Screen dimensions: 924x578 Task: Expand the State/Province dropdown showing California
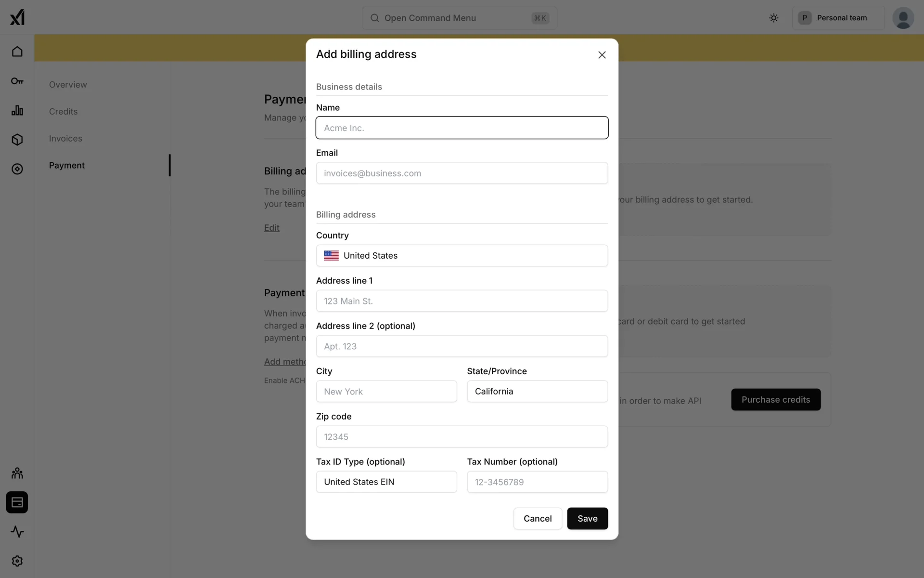coord(537,392)
